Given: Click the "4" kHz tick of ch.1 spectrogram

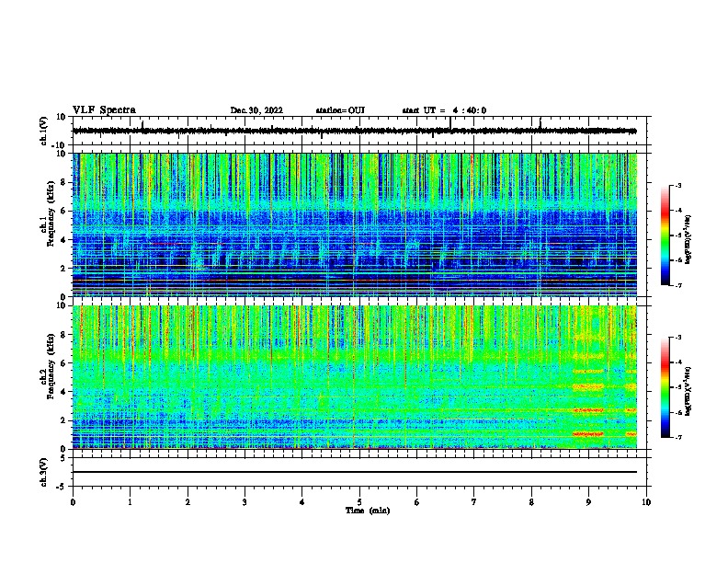Looking at the screenshot, I should coord(63,240).
